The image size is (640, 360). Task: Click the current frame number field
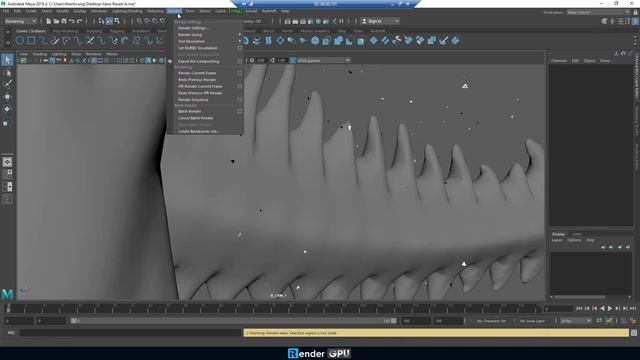tap(559, 309)
